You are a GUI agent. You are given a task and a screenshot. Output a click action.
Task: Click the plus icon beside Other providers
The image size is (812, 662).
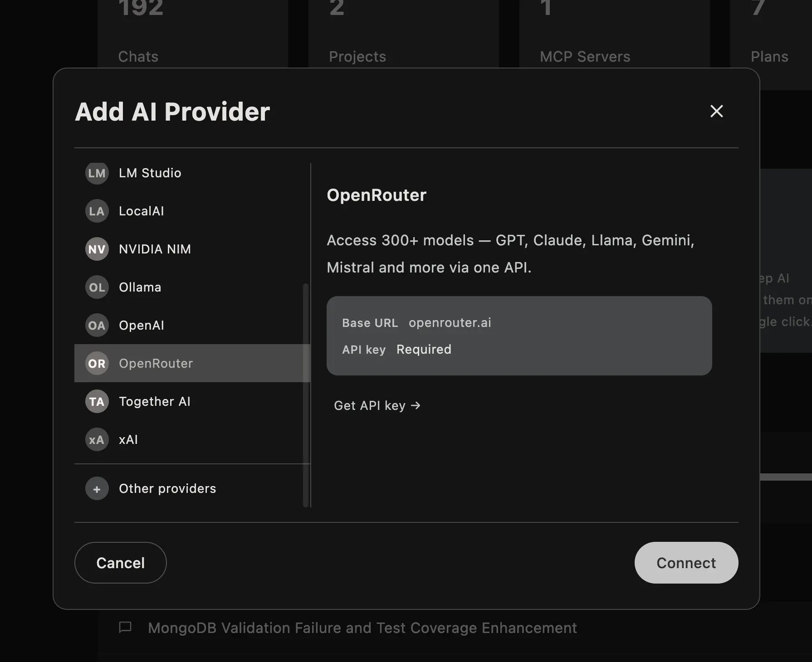pos(97,488)
